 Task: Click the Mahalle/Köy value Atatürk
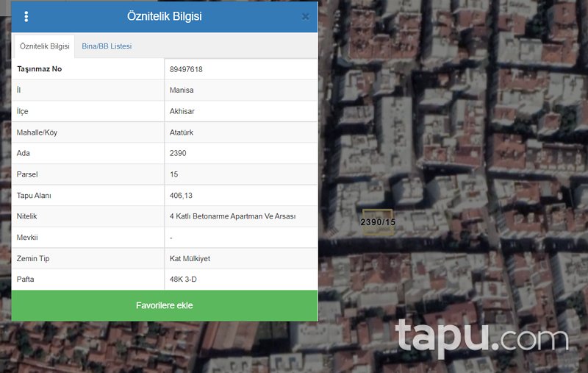182,132
